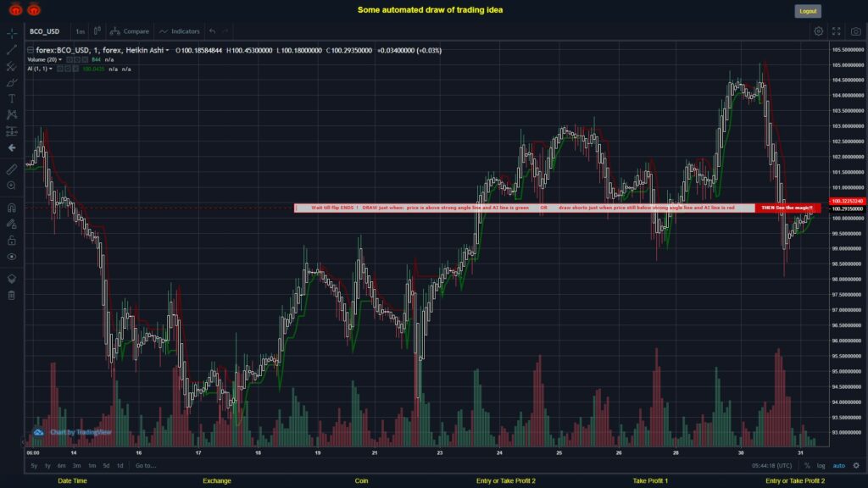
Task: Click the THEN See the magic!! label
Action: [787, 208]
